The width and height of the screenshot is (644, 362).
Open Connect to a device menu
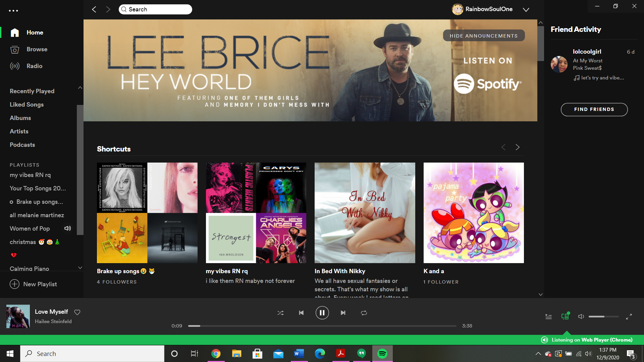[565, 316]
